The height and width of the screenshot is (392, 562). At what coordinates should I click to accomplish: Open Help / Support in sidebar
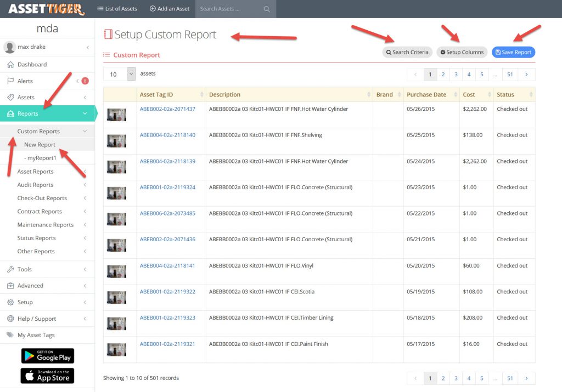coord(36,319)
